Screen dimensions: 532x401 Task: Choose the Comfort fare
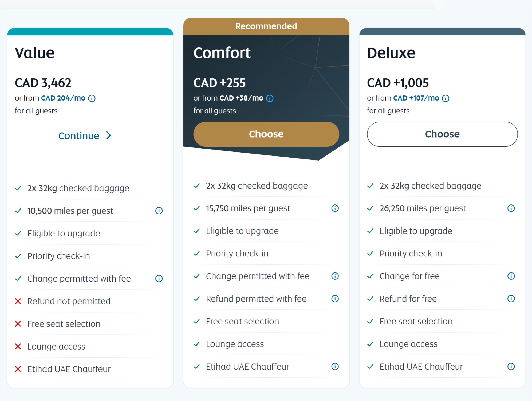266,134
